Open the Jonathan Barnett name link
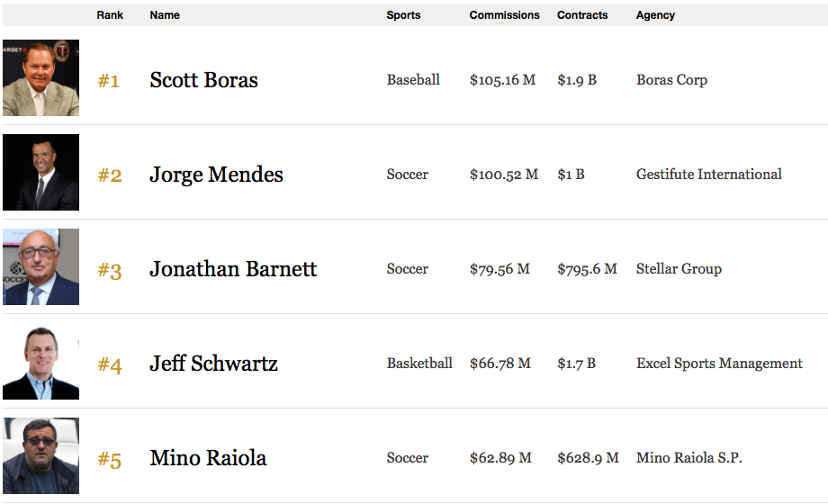This screenshot has width=828, height=504. [233, 269]
